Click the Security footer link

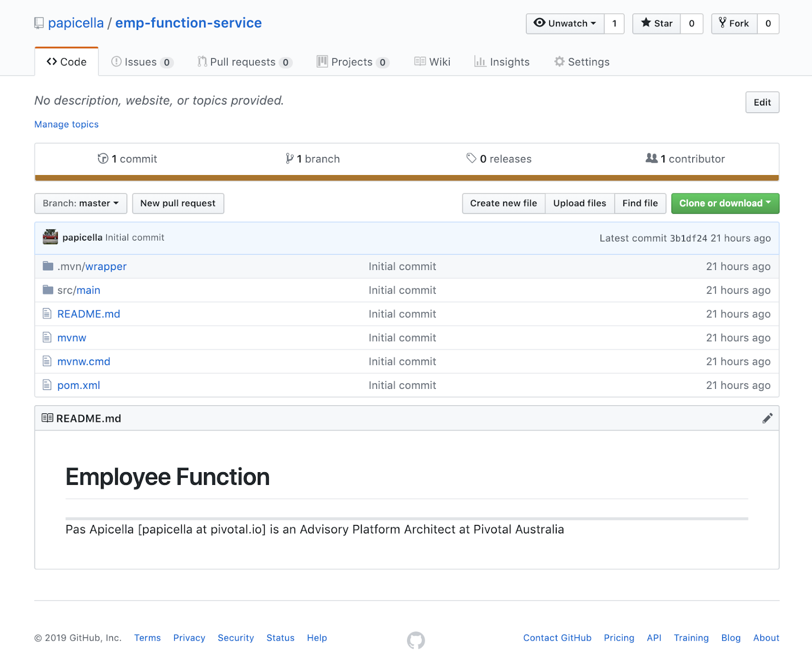[236, 638]
